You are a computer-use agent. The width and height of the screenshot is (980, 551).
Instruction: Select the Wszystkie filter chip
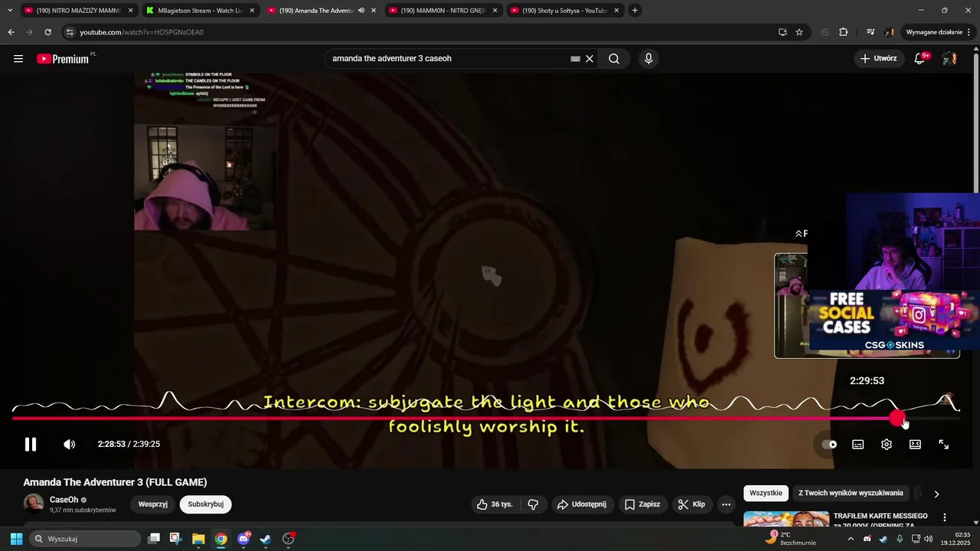(766, 493)
